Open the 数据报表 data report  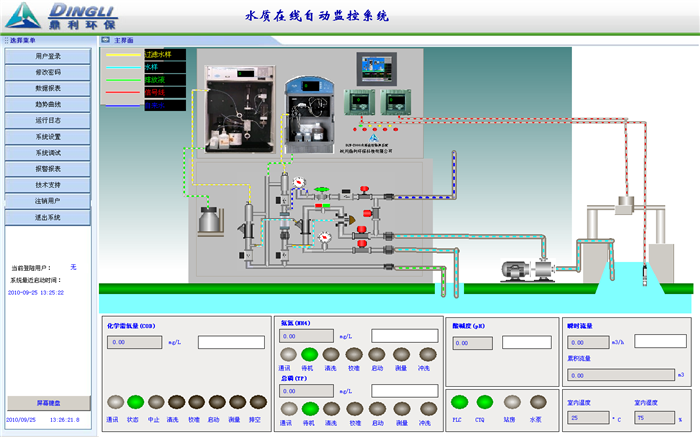[x=49, y=88]
